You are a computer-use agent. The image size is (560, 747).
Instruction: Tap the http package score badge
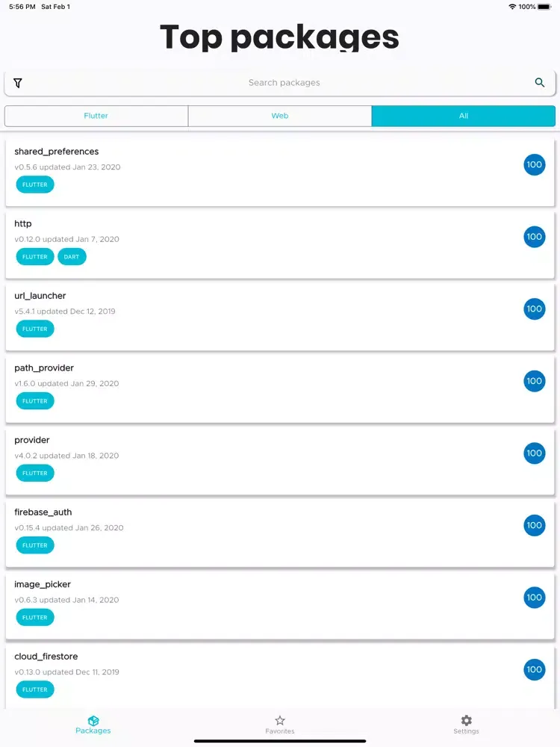[535, 237]
